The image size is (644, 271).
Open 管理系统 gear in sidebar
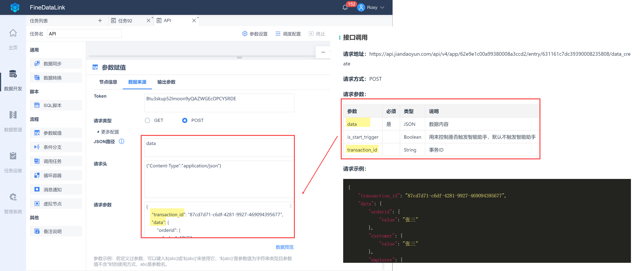[13, 197]
